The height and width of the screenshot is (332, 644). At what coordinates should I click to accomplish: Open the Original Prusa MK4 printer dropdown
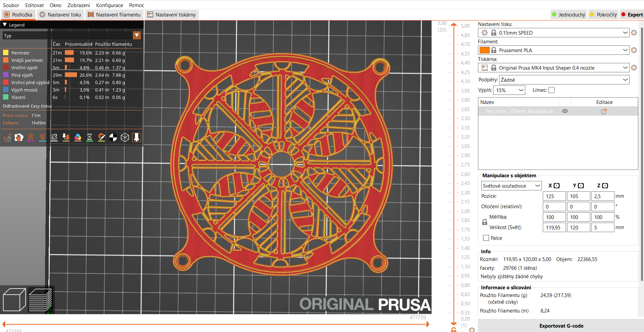tap(554, 68)
